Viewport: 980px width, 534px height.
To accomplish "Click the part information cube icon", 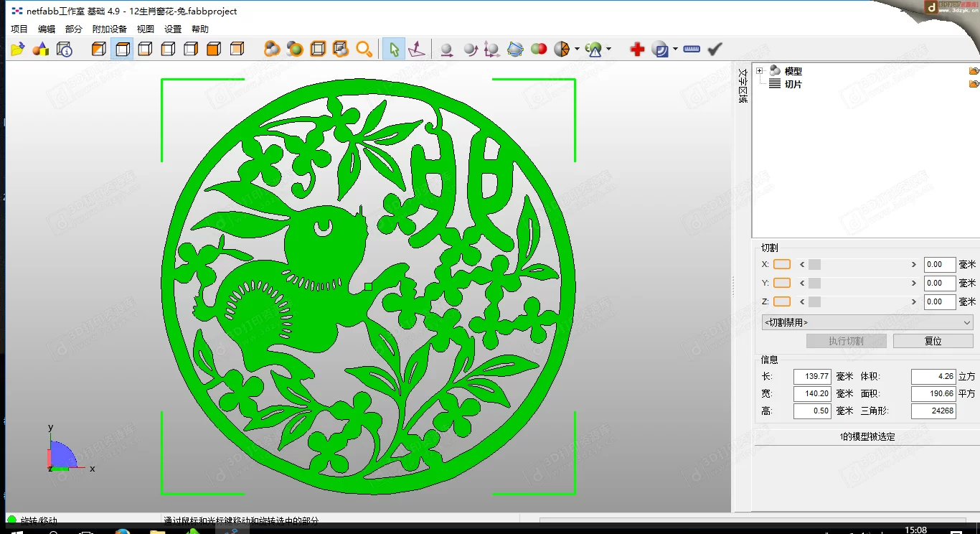I will click(x=65, y=49).
